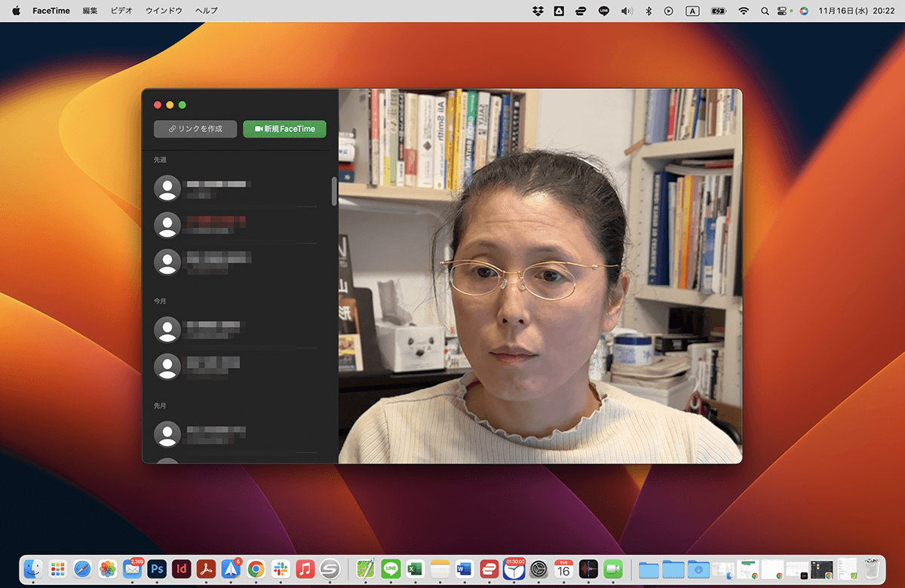This screenshot has width=905, height=588.
Task: Open the ウインドウ menu
Action: click(164, 11)
